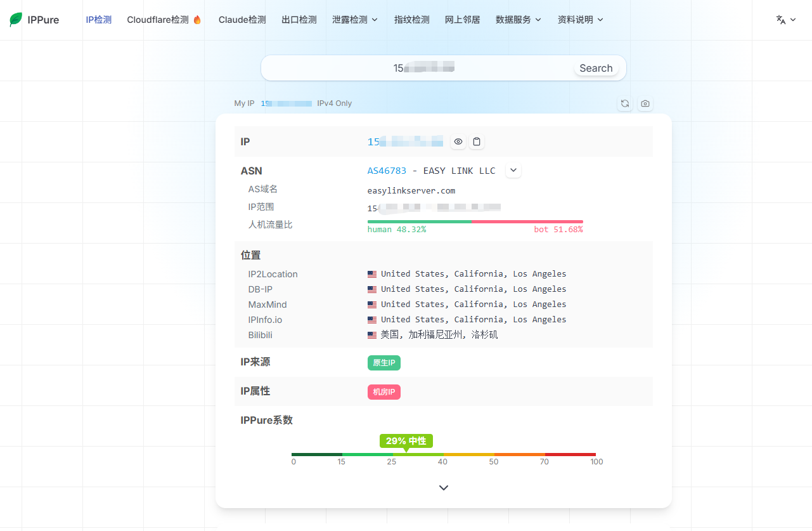Click the Search button

[596, 68]
